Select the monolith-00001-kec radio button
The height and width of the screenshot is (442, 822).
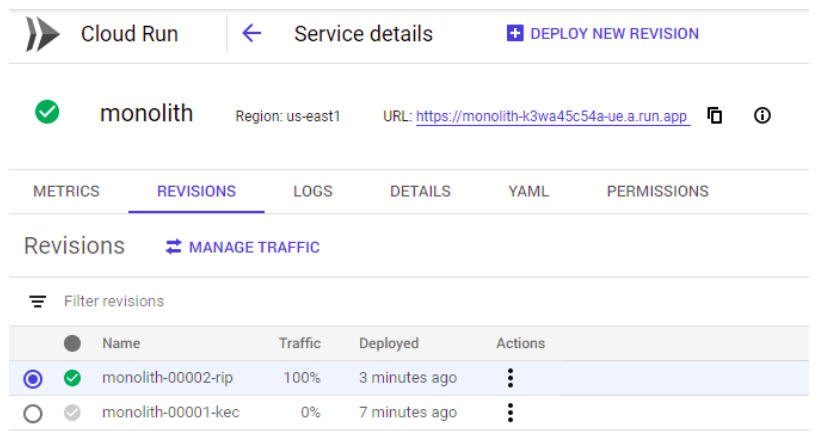click(x=33, y=413)
